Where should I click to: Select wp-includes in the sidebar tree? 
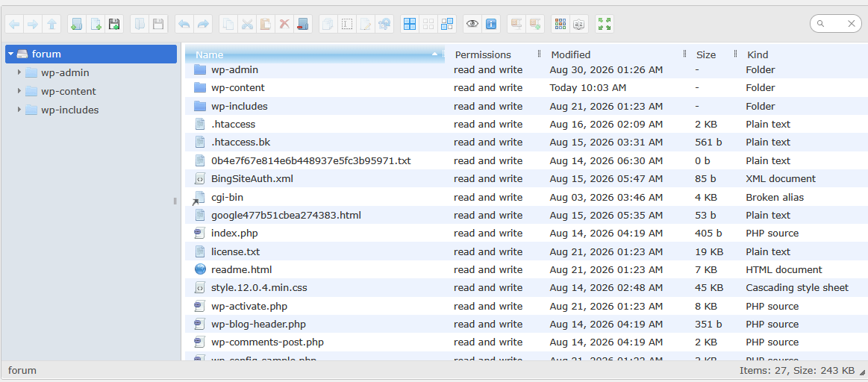(69, 110)
